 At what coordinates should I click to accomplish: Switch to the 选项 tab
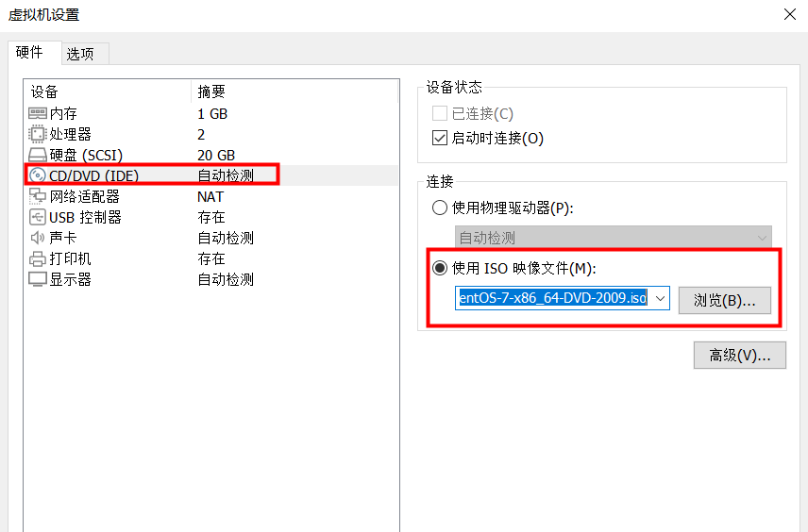click(80, 54)
